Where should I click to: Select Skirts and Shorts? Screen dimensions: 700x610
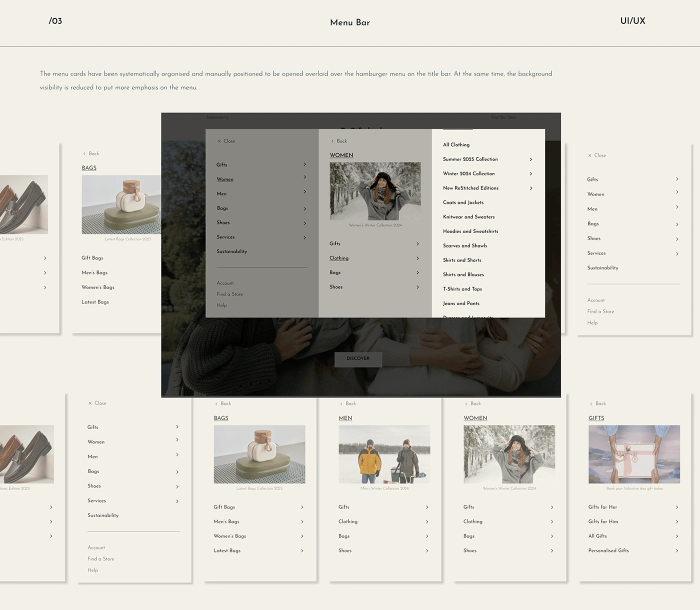[x=462, y=260]
